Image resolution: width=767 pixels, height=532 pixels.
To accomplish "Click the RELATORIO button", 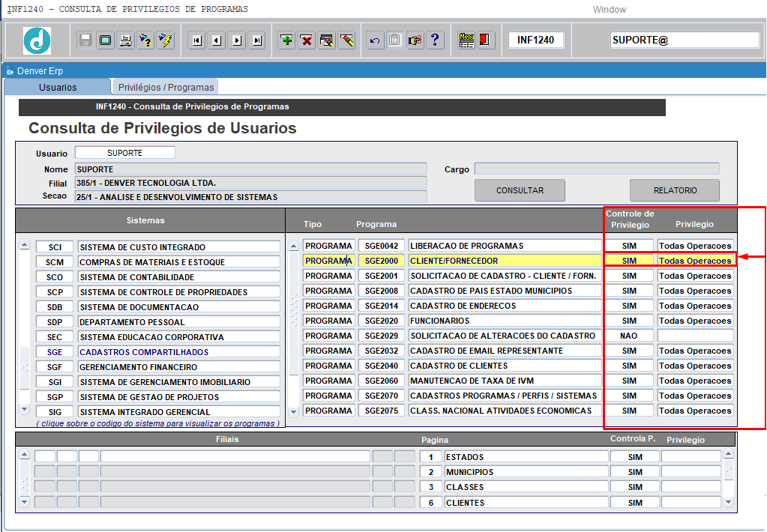I will pyautogui.click(x=675, y=190).
